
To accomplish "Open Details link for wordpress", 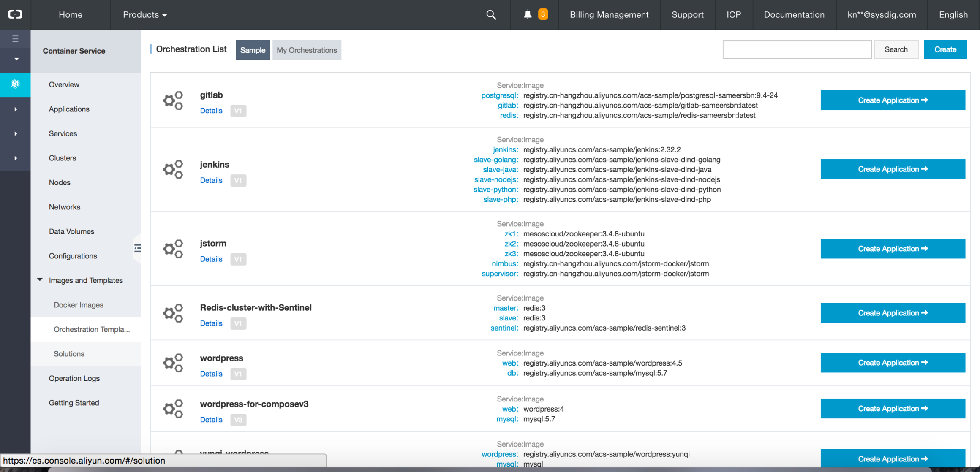I will click(211, 374).
